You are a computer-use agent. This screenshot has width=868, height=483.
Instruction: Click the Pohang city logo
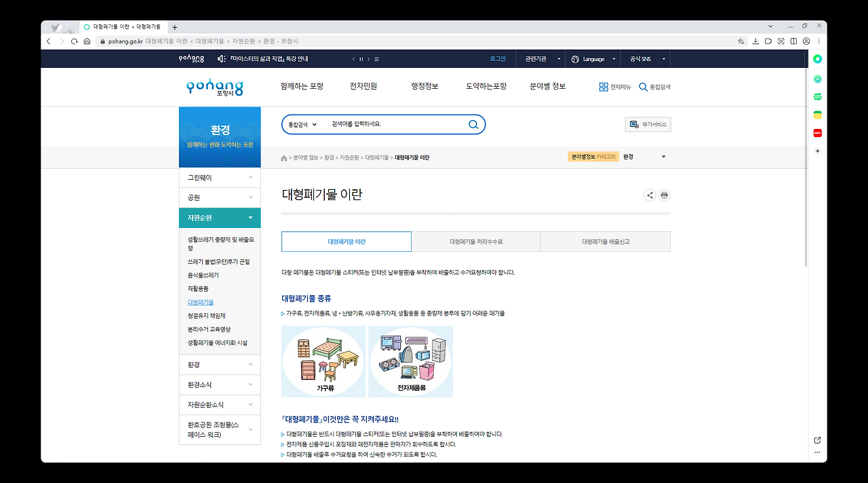tap(215, 87)
